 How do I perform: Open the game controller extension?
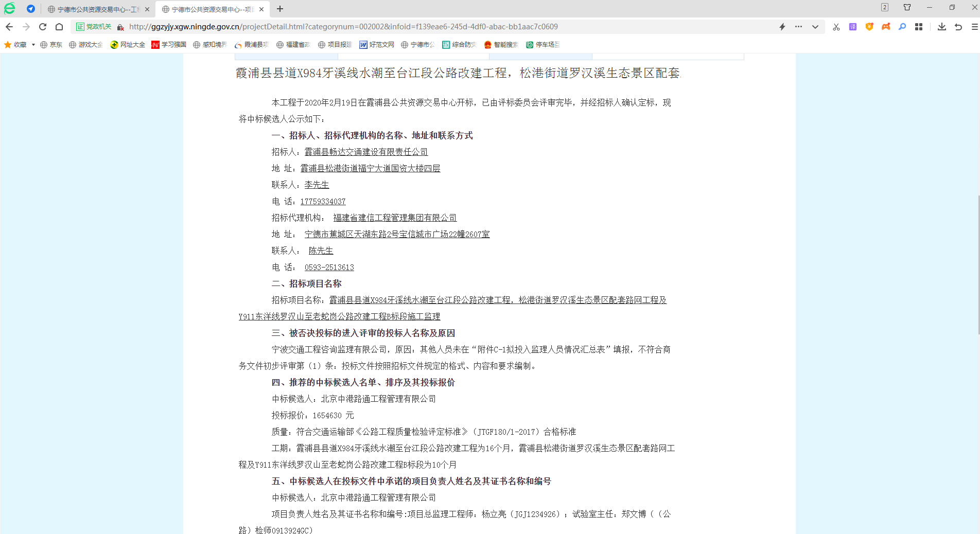[886, 27]
